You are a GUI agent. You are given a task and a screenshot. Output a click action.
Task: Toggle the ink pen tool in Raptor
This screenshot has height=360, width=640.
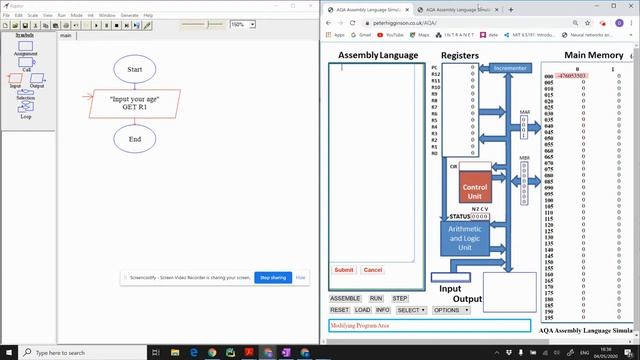(x=147, y=25)
